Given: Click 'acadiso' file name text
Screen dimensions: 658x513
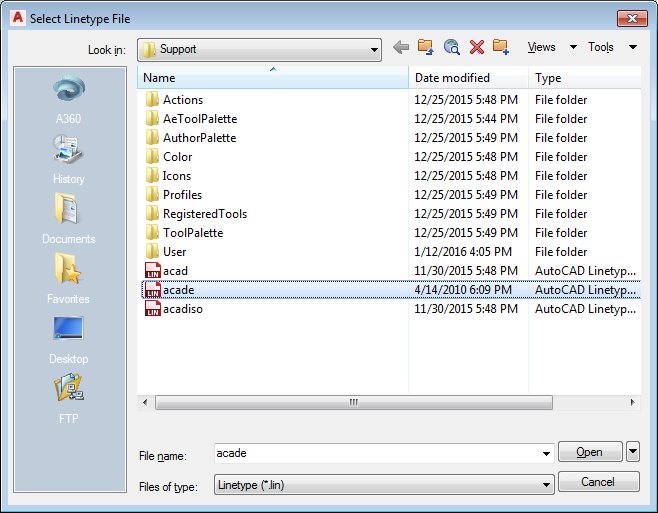Looking at the screenshot, I should [x=183, y=309].
